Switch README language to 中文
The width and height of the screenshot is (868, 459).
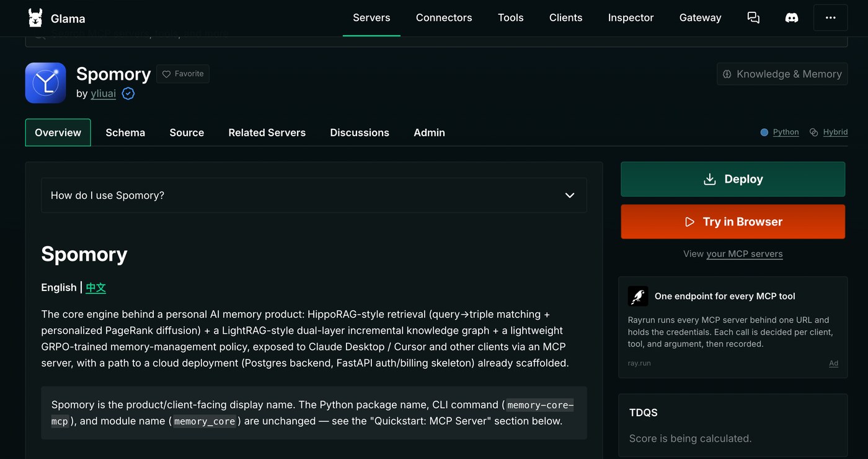tap(96, 287)
